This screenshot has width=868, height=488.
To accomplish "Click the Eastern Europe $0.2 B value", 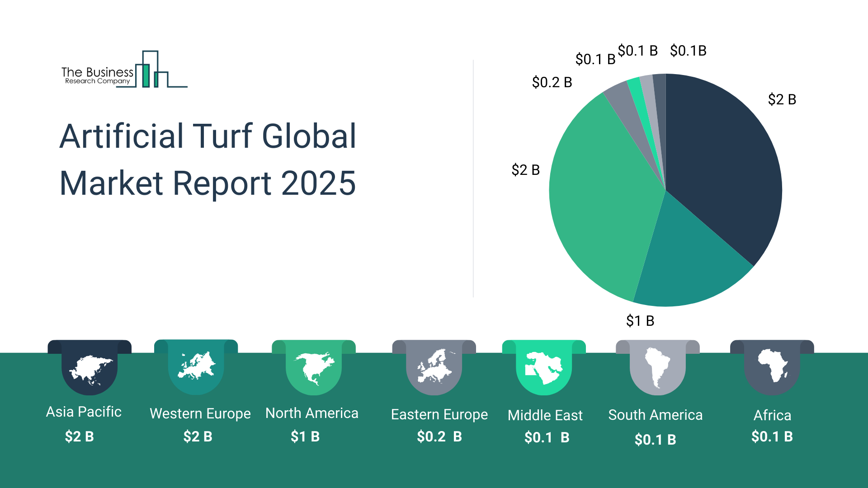I will coord(439,436).
